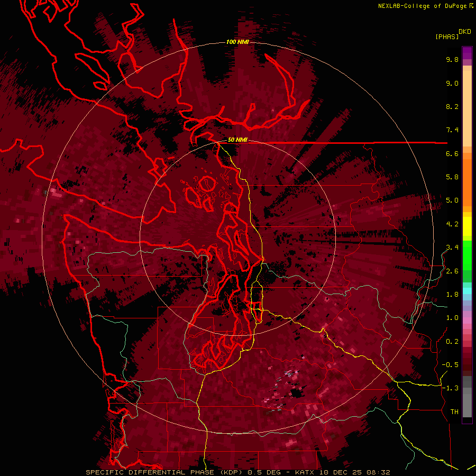Click the 1.8 legend value
476x476 pixels.
[x=452, y=295]
